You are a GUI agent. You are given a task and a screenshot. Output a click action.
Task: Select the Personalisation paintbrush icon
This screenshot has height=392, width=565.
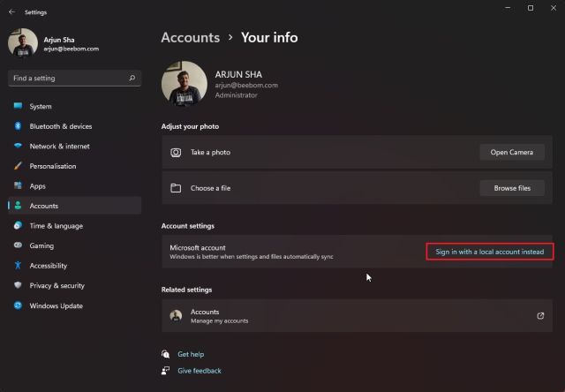18,166
